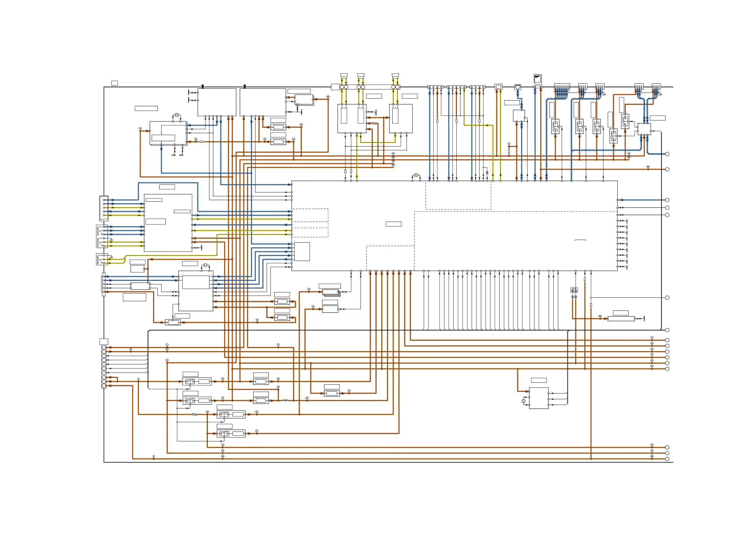Click the zener diode pair symbol

coord(574,297)
